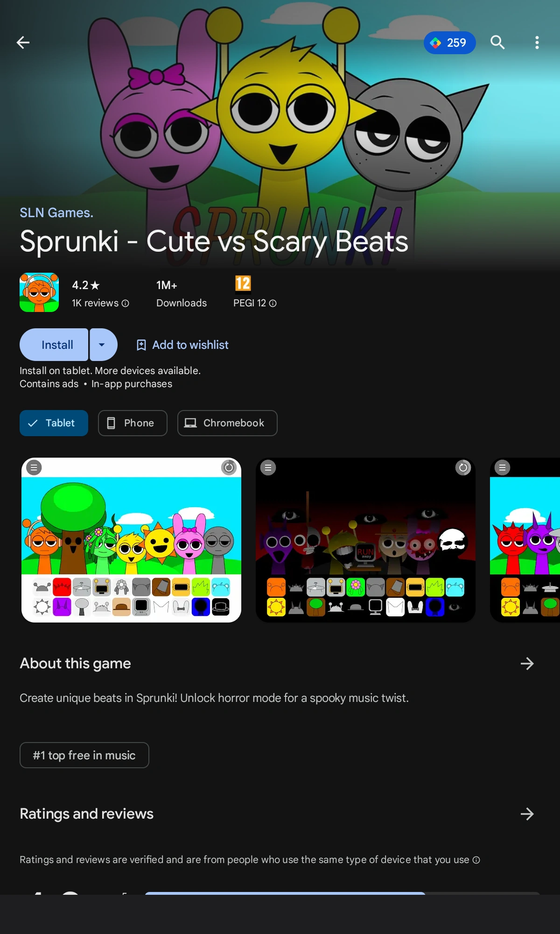Expand About this game with the arrow

click(x=527, y=664)
